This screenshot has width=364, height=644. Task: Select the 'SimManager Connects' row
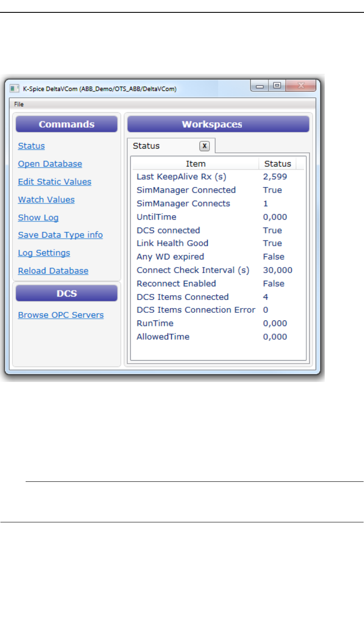(218, 204)
